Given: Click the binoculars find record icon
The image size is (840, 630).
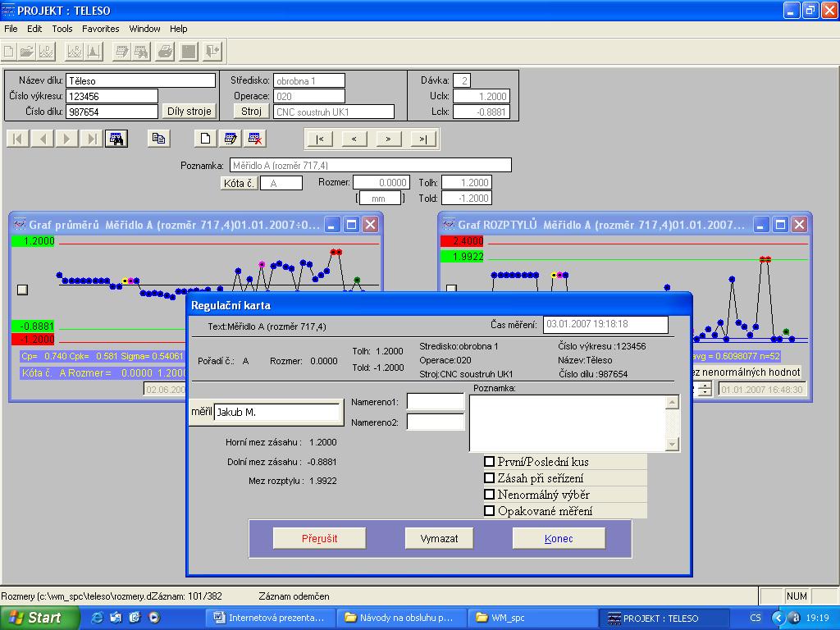Looking at the screenshot, I should point(116,139).
